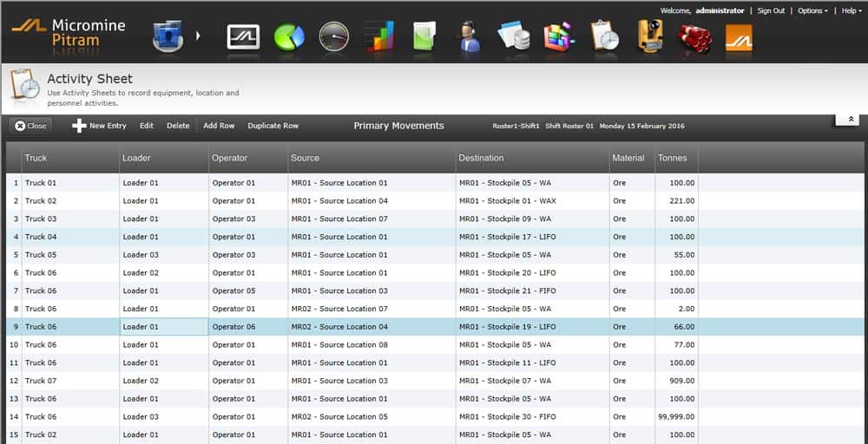Click Loader 03 cell in row 5
Image resolution: width=868 pixels, height=444 pixels.
pyautogui.click(x=164, y=255)
